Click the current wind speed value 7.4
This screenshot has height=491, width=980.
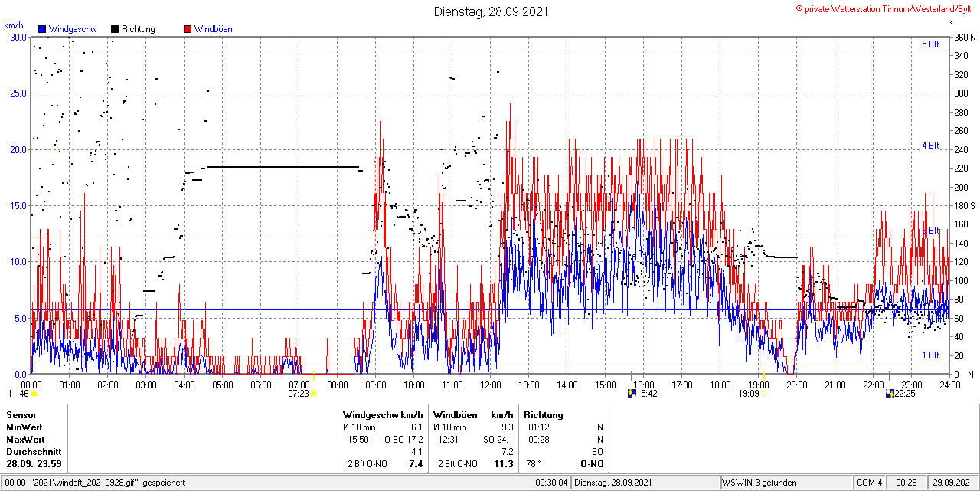[x=416, y=464]
